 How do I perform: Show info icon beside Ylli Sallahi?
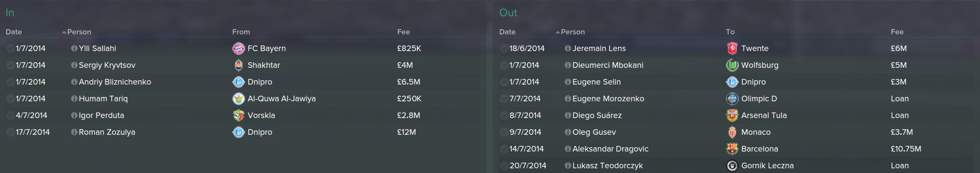click(74, 49)
